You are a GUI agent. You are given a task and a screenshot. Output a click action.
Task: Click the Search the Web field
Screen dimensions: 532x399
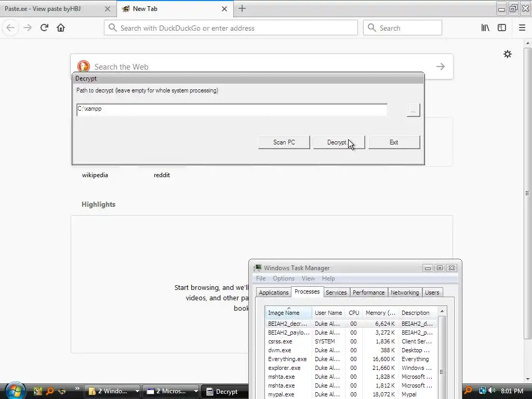click(x=261, y=66)
